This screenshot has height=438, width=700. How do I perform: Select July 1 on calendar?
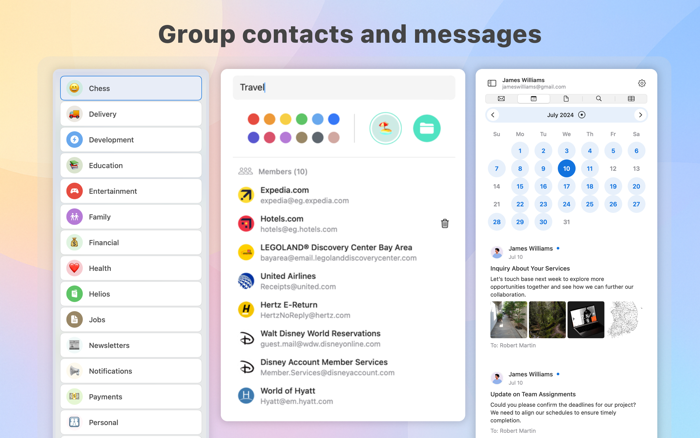(x=520, y=151)
